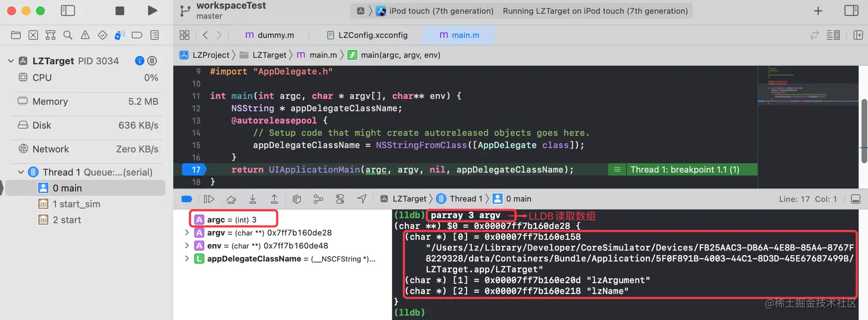Image resolution: width=868 pixels, height=320 pixels.
Task: Collapse the LZTarget process disclosure
Action: pyautogui.click(x=10, y=61)
